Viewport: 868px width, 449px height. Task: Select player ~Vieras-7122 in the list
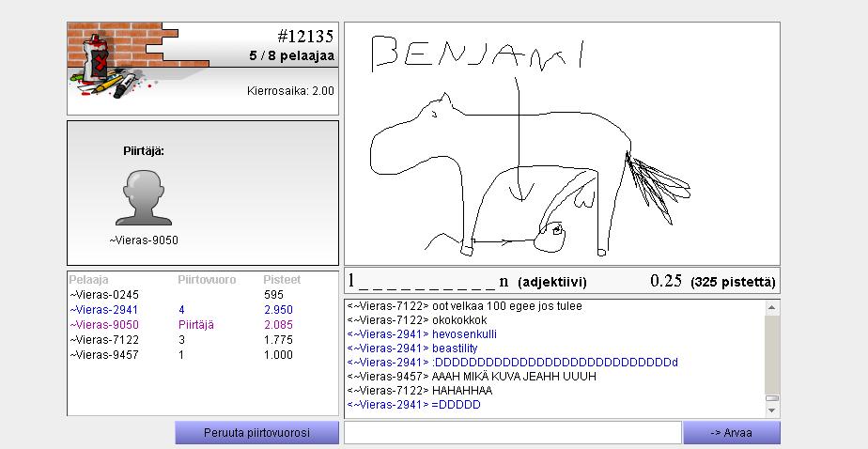pyautogui.click(x=203, y=340)
